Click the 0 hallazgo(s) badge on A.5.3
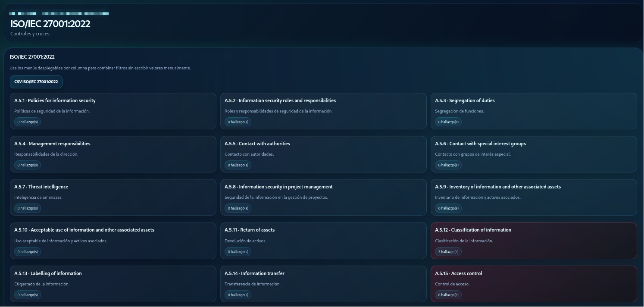644x307 pixels. [x=448, y=122]
